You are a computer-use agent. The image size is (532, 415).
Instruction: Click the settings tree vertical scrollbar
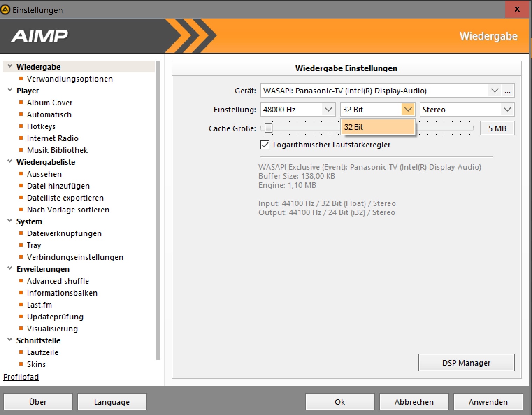(x=157, y=210)
